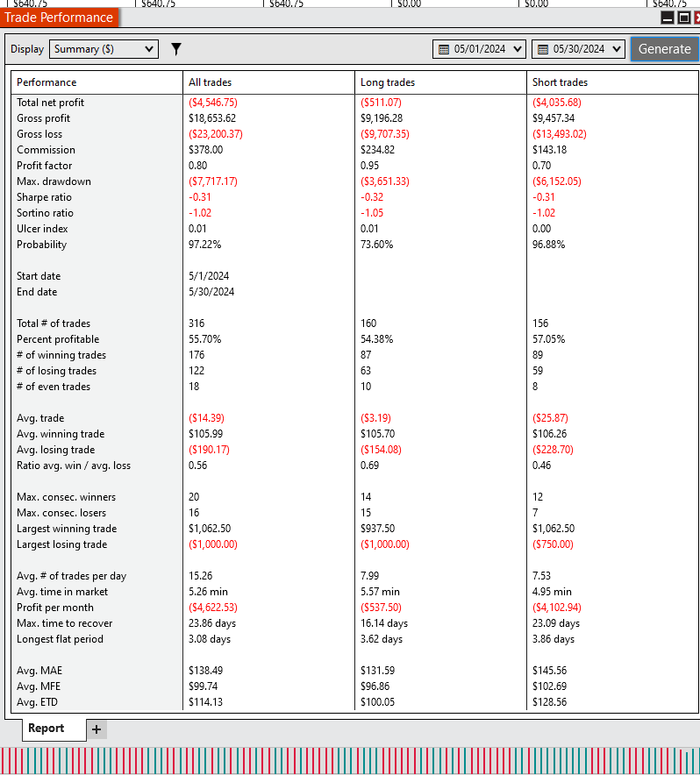Select the Total net profit row
The image size is (700, 775).
click(x=354, y=103)
